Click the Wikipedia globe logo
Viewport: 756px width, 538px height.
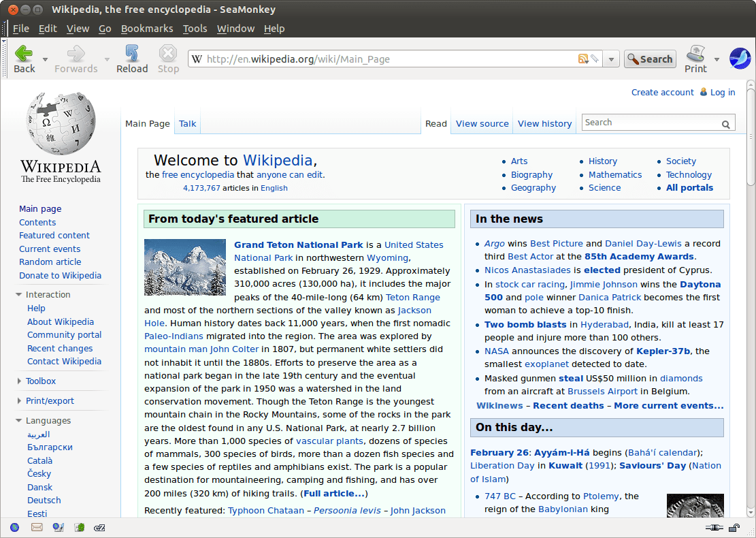pyautogui.click(x=61, y=123)
